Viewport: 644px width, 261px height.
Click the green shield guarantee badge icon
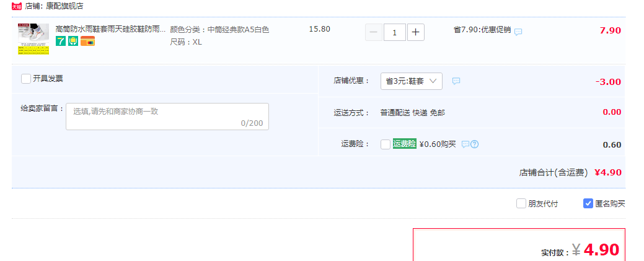tap(73, 41)
